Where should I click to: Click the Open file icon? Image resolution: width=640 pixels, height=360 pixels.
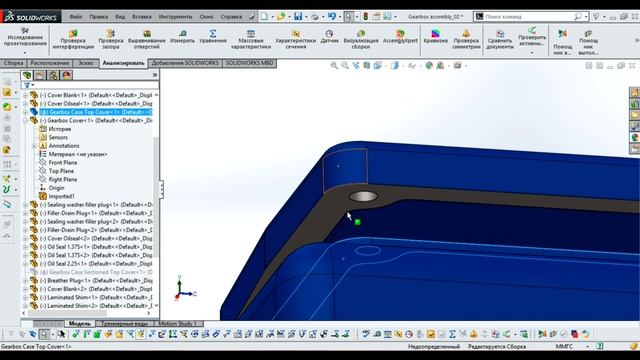coord(281,16)
